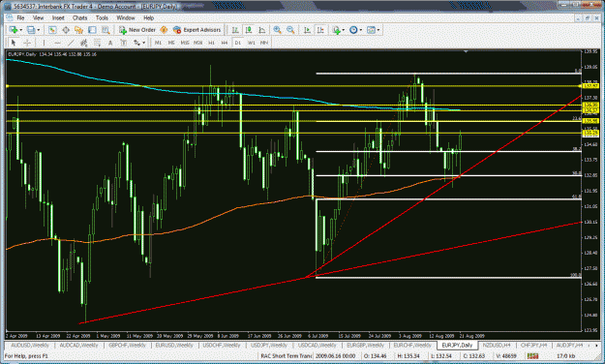The image size is (605, 364).
Task: Click the connection status bars icon
Action: (532, 356)
